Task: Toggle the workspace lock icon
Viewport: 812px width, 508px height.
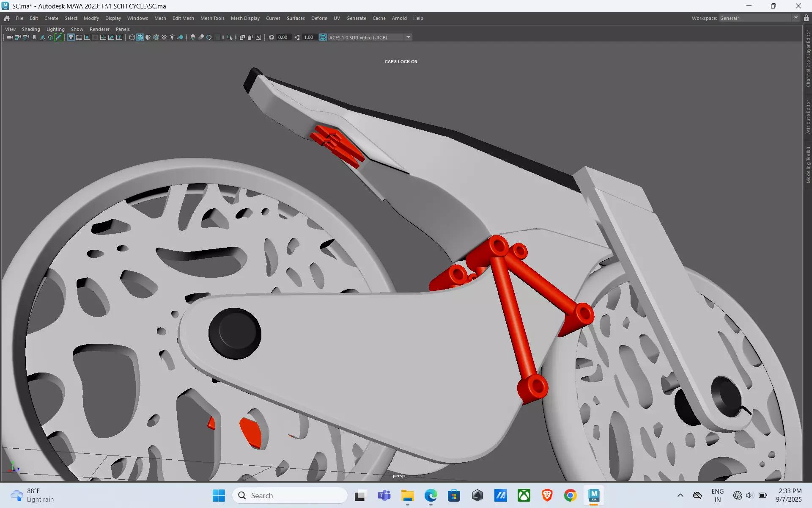Action: [x=806, y=18]
